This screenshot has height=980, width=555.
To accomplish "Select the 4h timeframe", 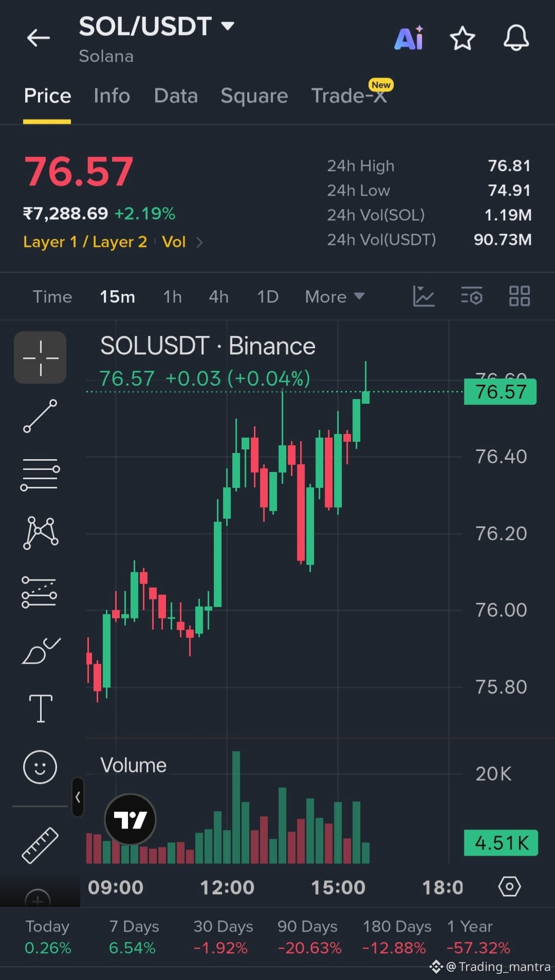I will click(x=218, y=297).
